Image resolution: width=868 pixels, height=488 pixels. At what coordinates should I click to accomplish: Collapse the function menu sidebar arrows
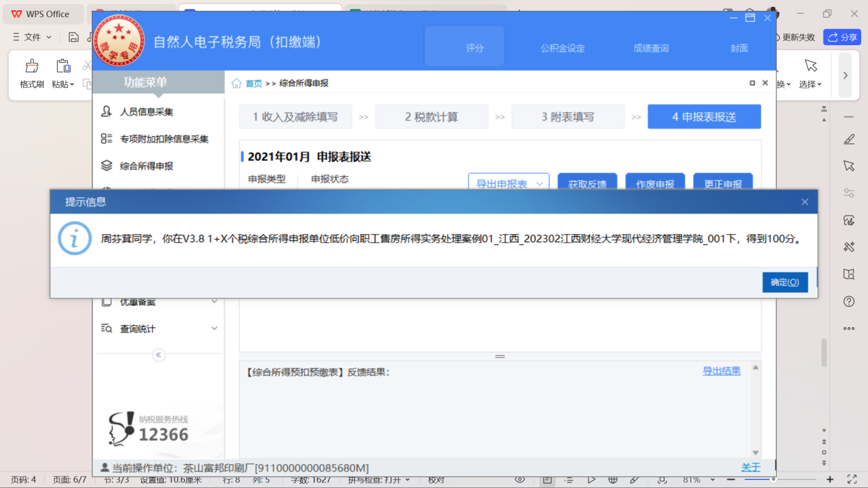tap(158, 355)
